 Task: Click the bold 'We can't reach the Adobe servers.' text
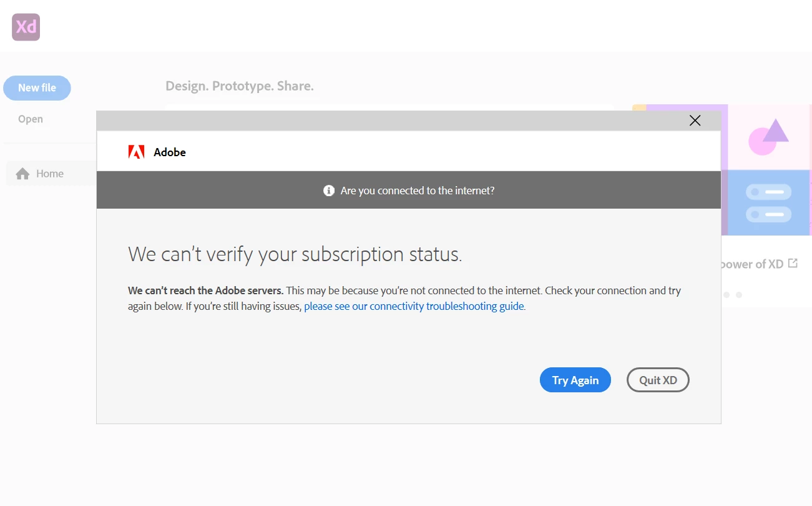click(206, 290)
